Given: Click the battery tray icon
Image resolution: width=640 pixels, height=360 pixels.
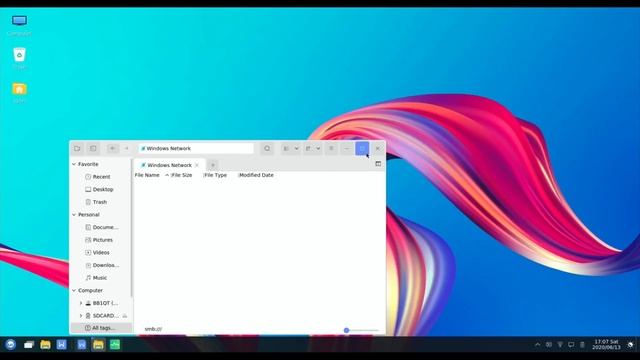Looking at the screenshot, I should tap(582, 345).
